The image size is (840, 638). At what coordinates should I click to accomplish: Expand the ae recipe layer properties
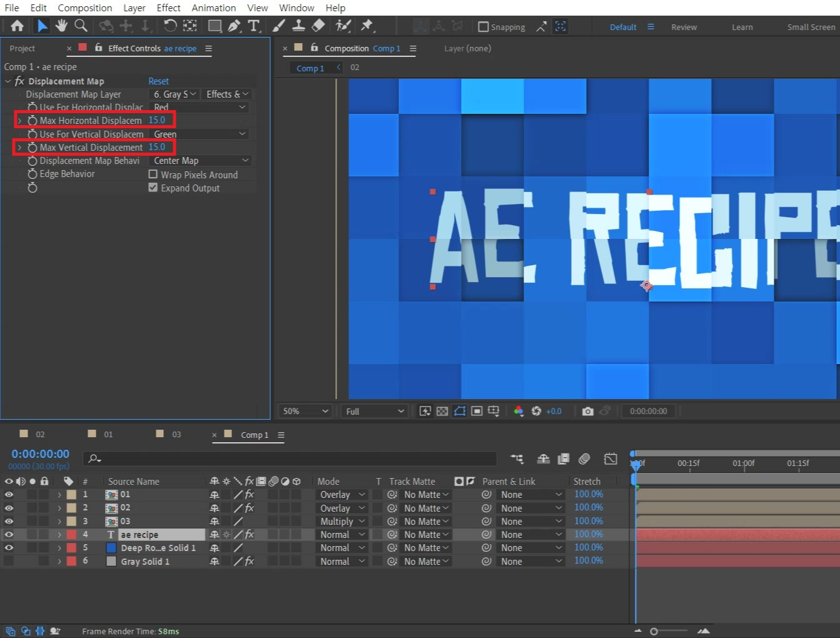point(60,534)
